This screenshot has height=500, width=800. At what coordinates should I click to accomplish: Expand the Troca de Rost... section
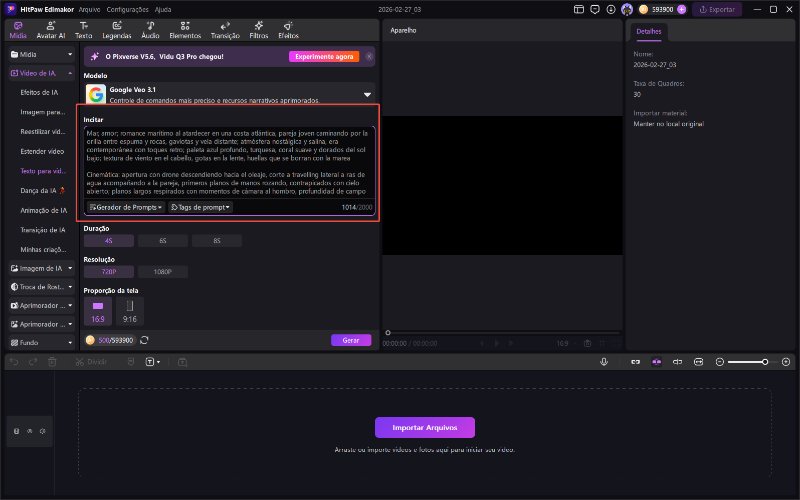[41, 287]
